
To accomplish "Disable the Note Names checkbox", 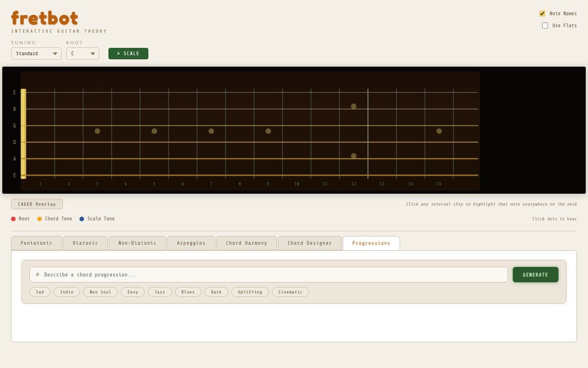I will (x=543, y=13).
